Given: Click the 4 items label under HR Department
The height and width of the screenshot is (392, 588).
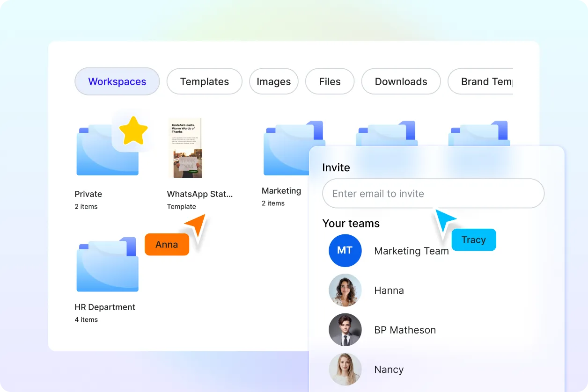Looking at the screenshot, I should coord(86,320).
